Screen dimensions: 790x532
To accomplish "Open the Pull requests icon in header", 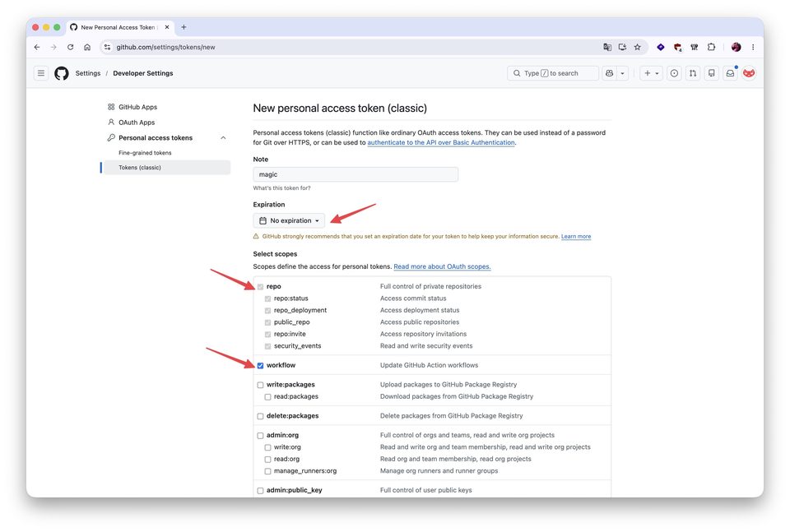I will coord(693,73).
